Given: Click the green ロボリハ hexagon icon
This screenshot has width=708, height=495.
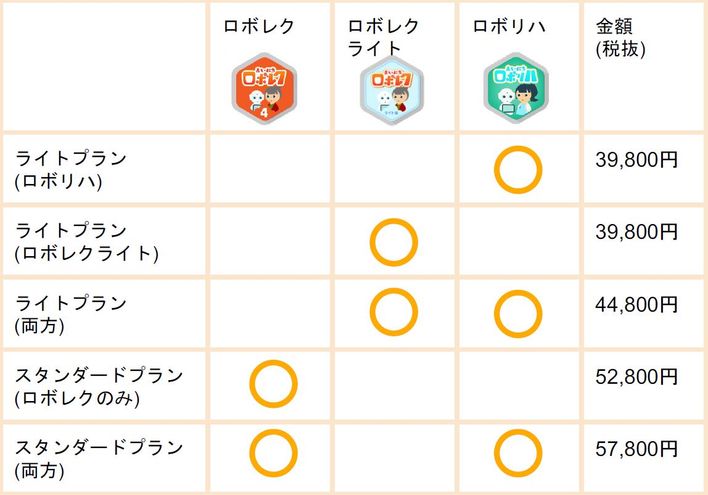Looking at the screenshot, I should (516, 88).
